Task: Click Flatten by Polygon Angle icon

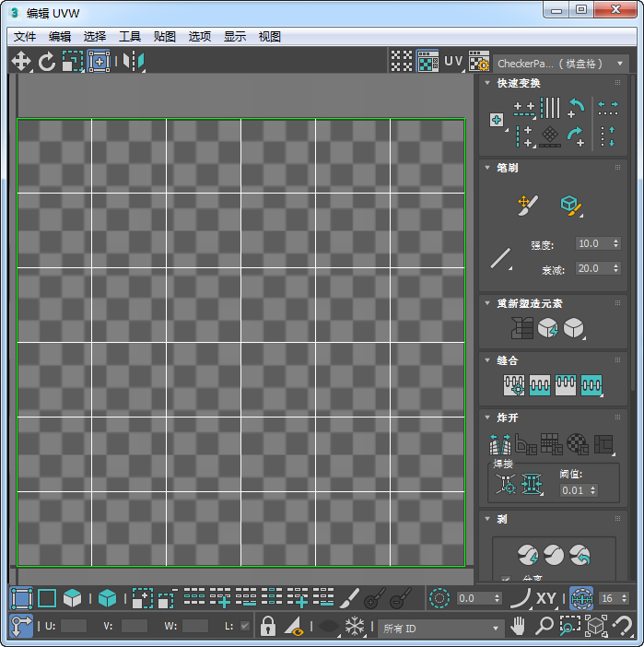Action: click(x=526, y=444)
